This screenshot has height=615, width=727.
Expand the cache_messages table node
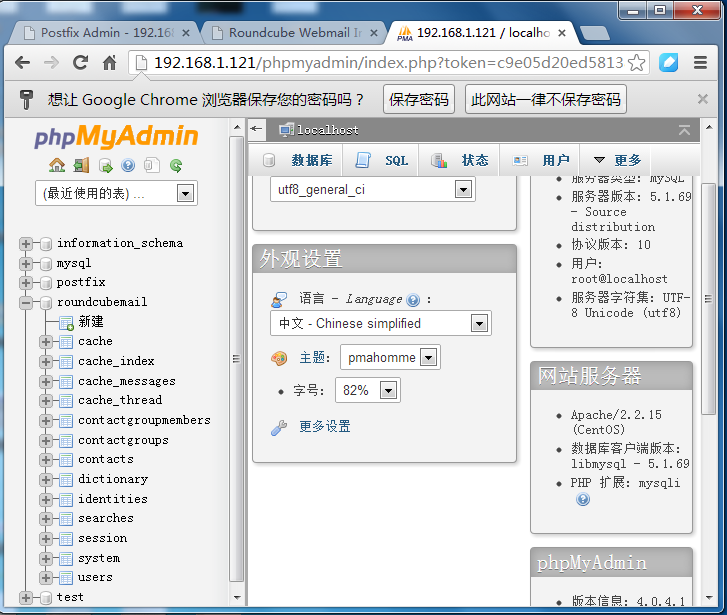coord(45,381)
